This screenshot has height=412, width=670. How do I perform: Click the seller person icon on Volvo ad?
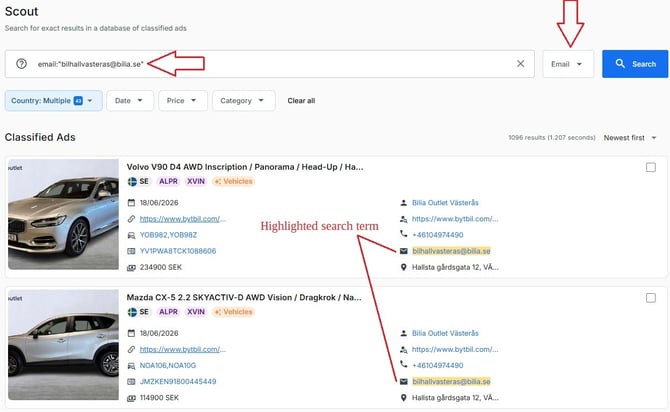[403, 203]
